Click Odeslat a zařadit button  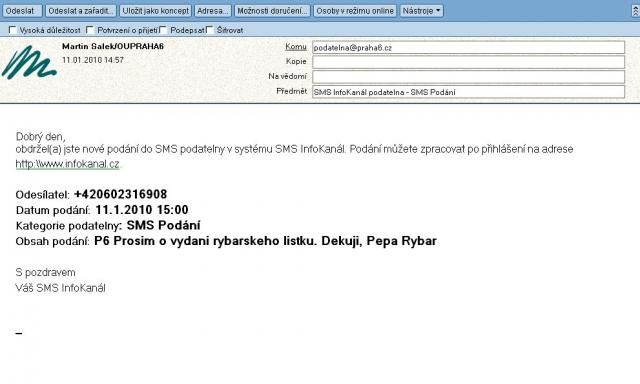coord(81,11)
